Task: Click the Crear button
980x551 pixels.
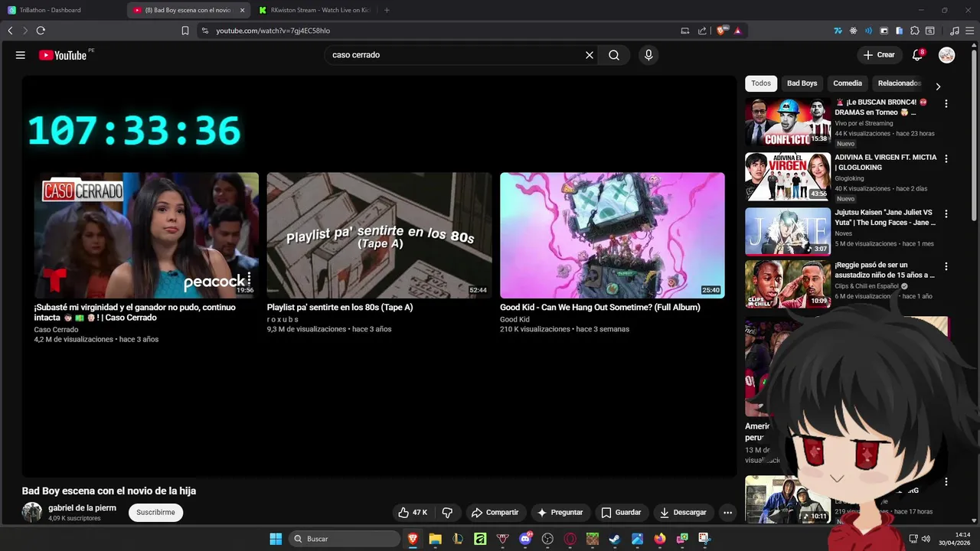Action: pos(878,55)
